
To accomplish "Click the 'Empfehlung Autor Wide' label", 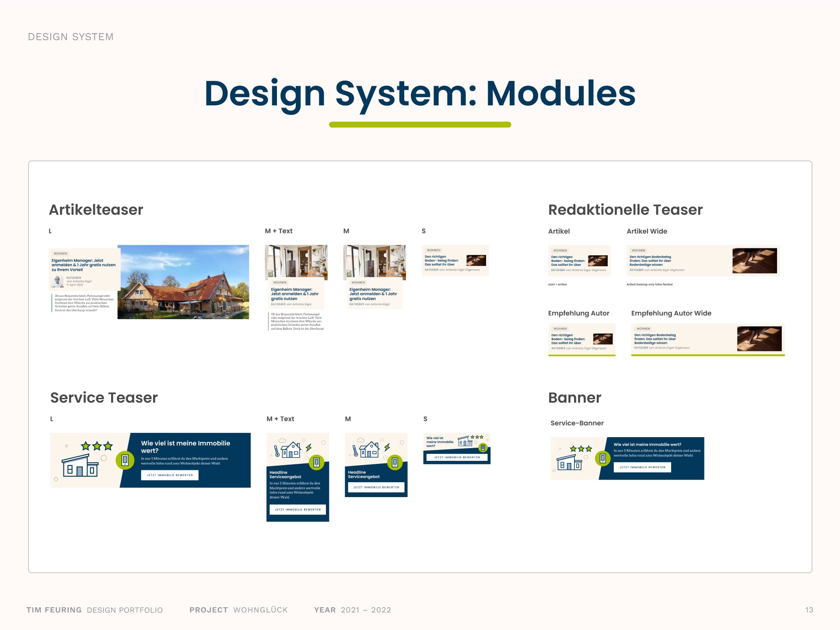I will 671,313.
